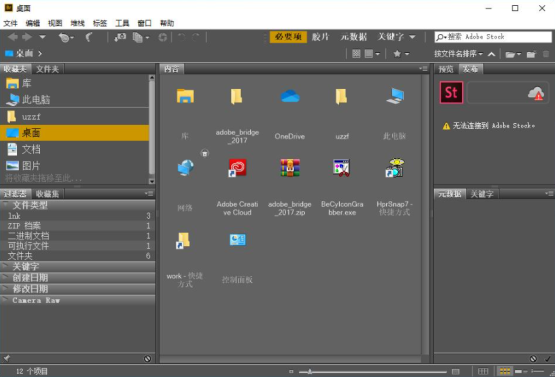
Task: Toggle the 文件夹 file type filter
Action: (77, 256)
